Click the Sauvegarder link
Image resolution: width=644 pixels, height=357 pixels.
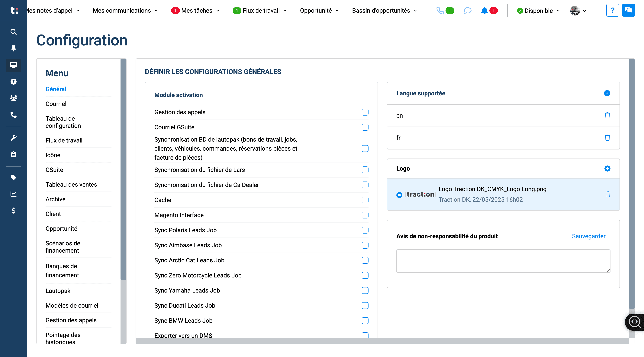[x=588, y=236]
